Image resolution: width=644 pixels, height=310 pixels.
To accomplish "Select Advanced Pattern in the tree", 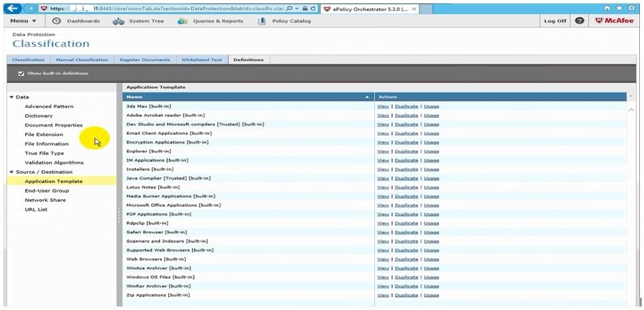I will (49, 107).
